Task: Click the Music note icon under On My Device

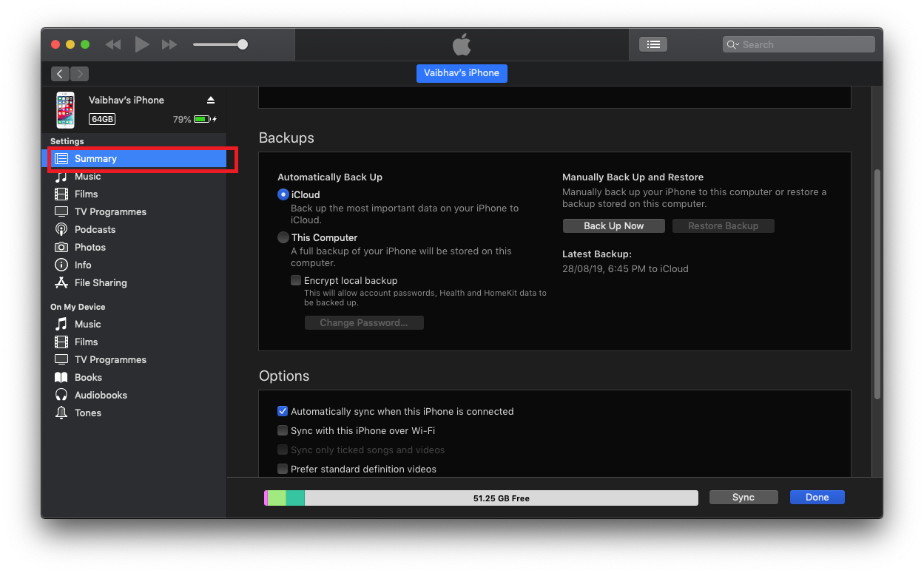Action: tap(61, 324)
